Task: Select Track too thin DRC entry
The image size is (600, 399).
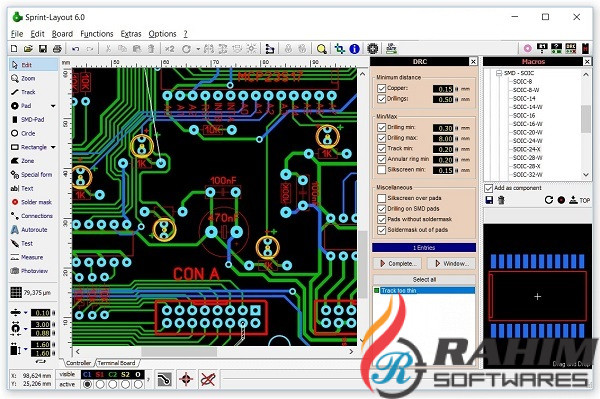Action: click(424, 291)
